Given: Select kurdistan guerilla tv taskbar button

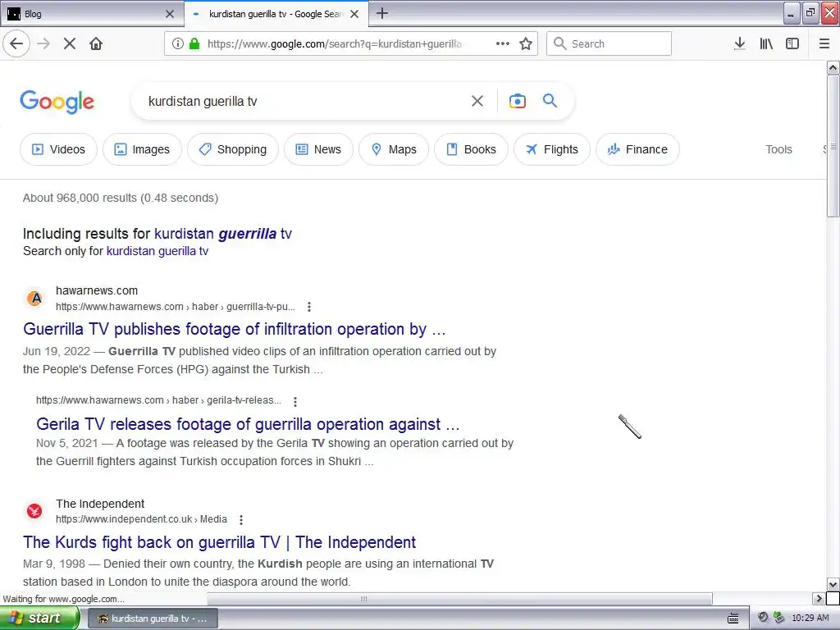Looking at the screenshot, I should coord(152,619).
